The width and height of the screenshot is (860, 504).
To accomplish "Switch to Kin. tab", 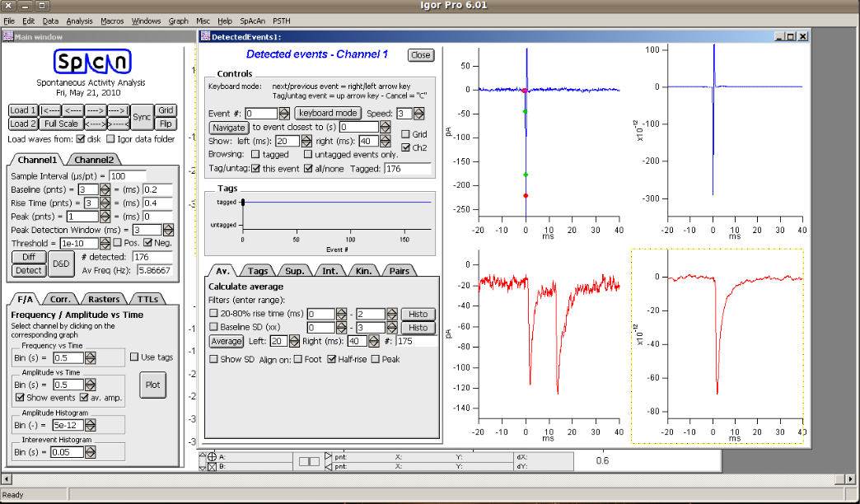I will click(x=363, y=270).
